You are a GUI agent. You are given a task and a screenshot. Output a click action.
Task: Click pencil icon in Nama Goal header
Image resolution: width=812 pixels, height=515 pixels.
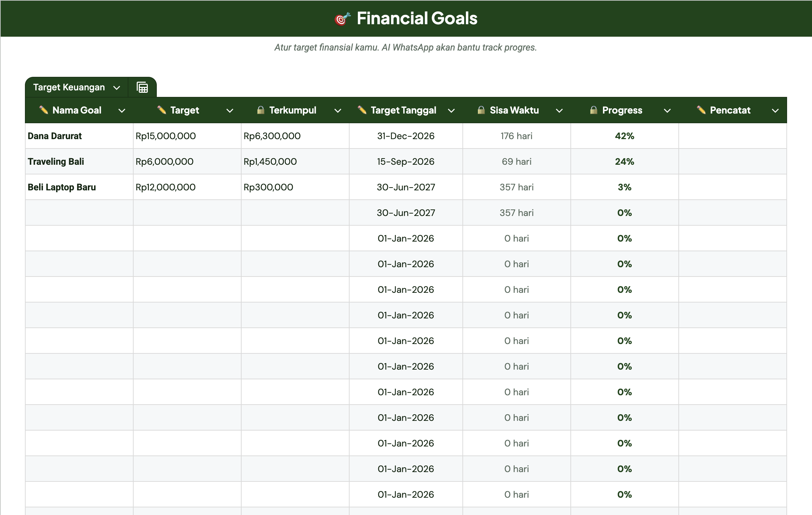pos(44,110)
